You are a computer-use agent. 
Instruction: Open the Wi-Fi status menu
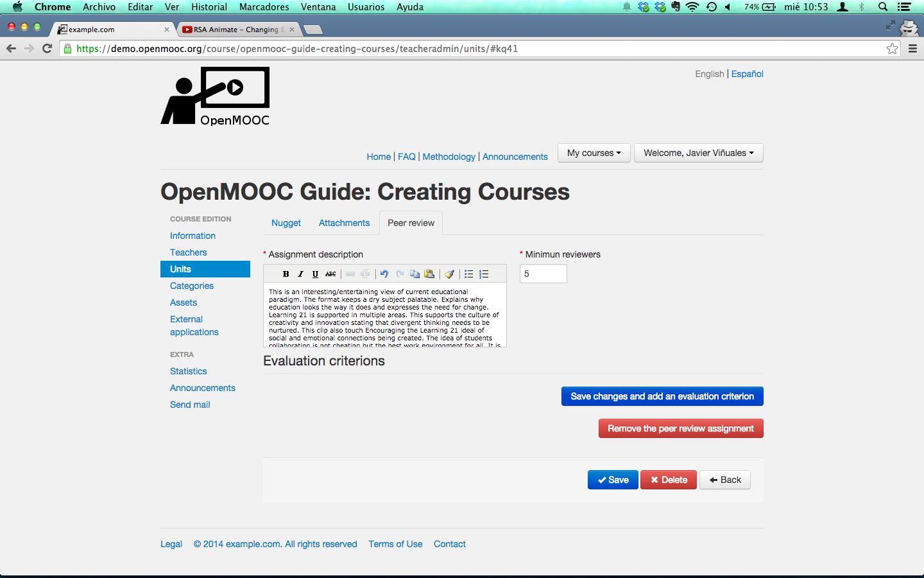692,7
